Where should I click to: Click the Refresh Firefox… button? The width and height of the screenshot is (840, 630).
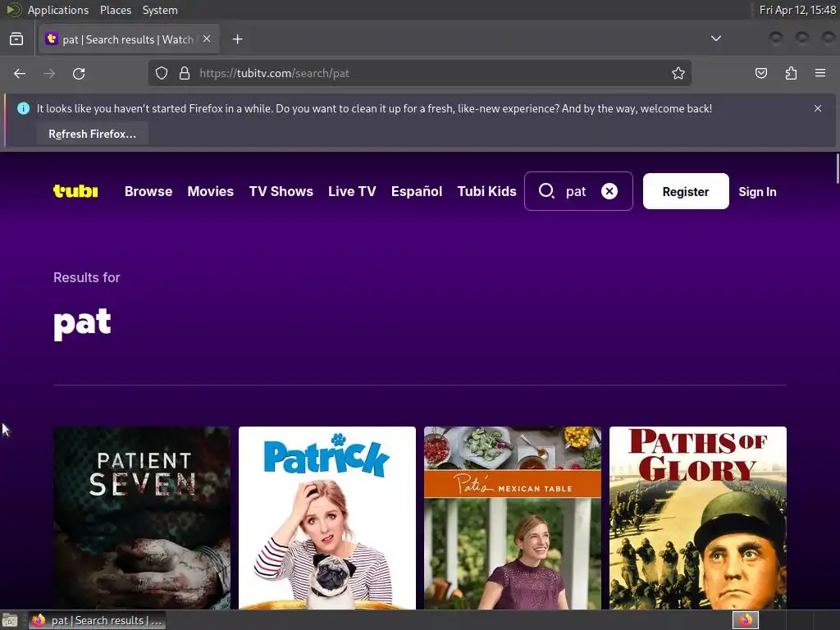(93, 134)
